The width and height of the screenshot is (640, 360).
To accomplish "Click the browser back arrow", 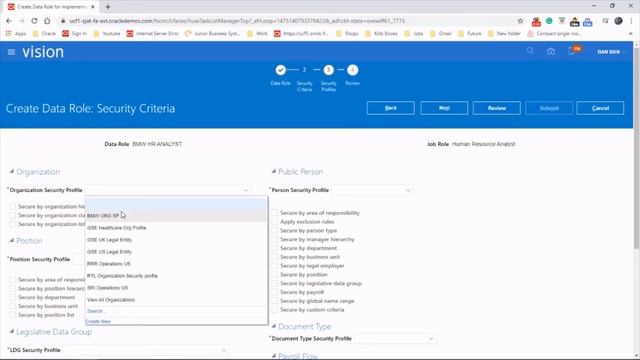I will point(9,21).
